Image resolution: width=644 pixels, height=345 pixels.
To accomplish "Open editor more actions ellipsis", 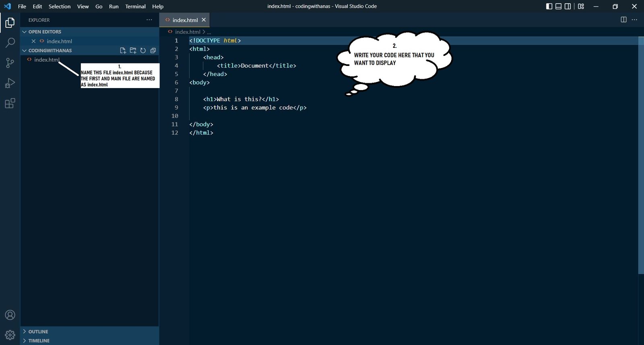I will point(634,20).
